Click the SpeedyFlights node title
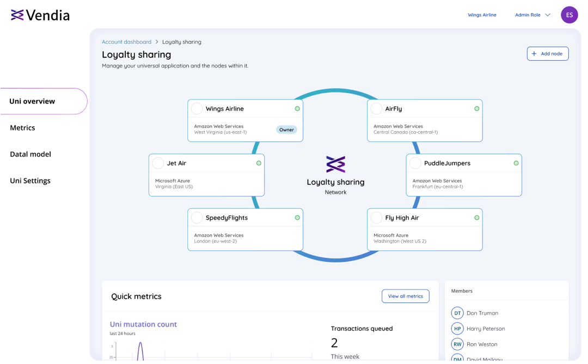The image size is (588, 364). tap(226, 218)
